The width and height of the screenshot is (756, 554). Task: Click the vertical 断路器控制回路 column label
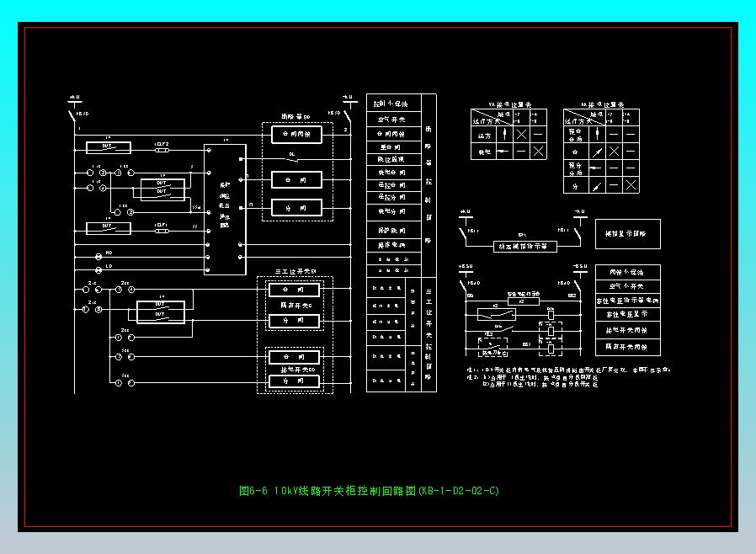pos(429,185)
